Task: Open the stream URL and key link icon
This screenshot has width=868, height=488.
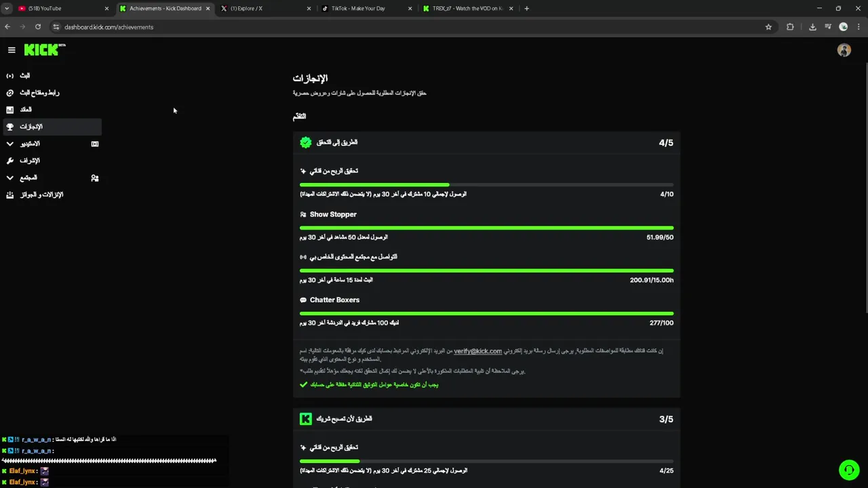Action: tap(10, 93)
